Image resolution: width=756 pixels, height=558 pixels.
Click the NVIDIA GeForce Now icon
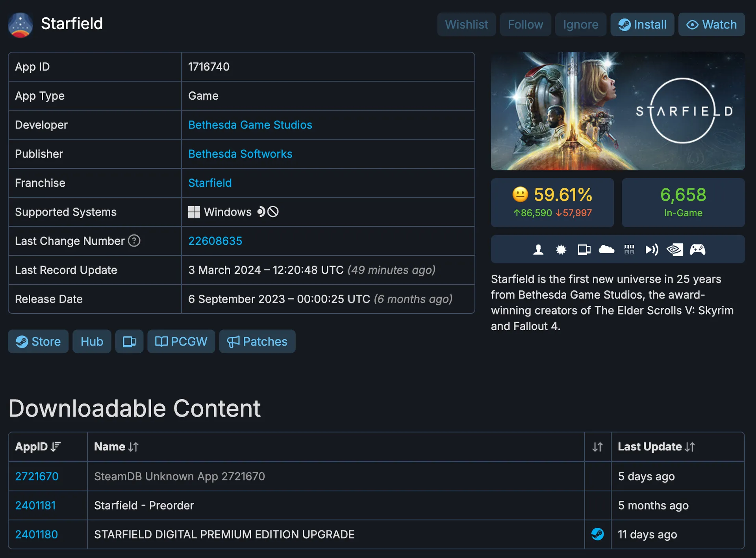point(674,249)
